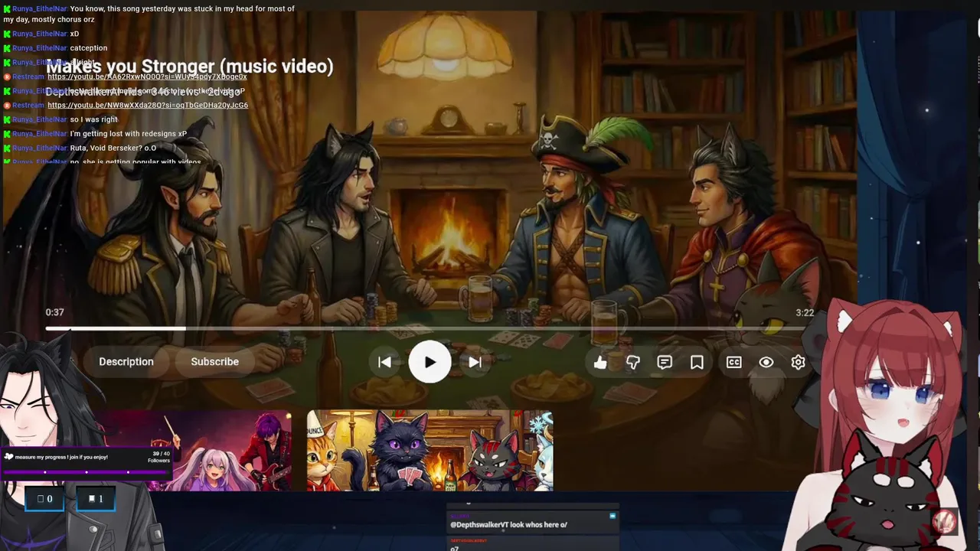Select the '39 / 40 Followers' counter
This screenshot has height=551, width=980.
[x=159, y=457]
